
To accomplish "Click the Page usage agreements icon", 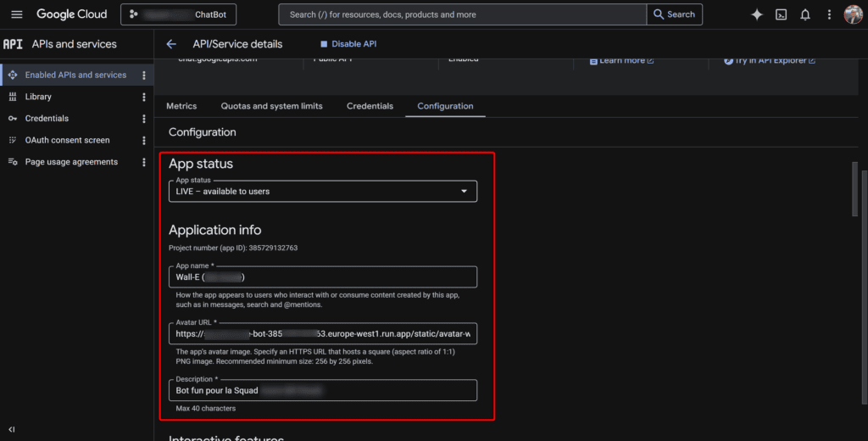I will pos(13,162).
